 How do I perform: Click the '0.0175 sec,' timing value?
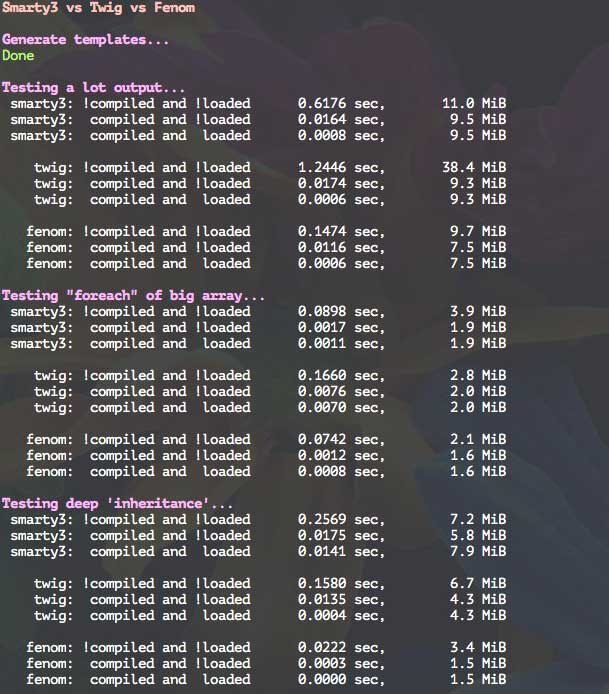coord(341,536)
